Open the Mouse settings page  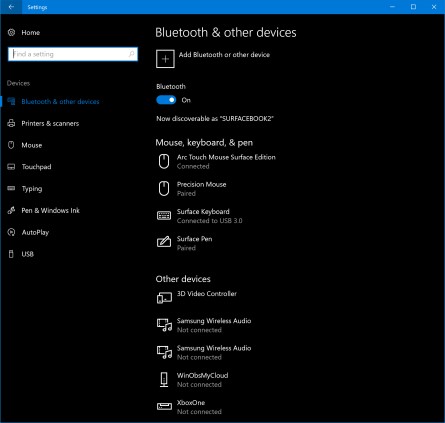pyautogui.click(x=32, y=145)
